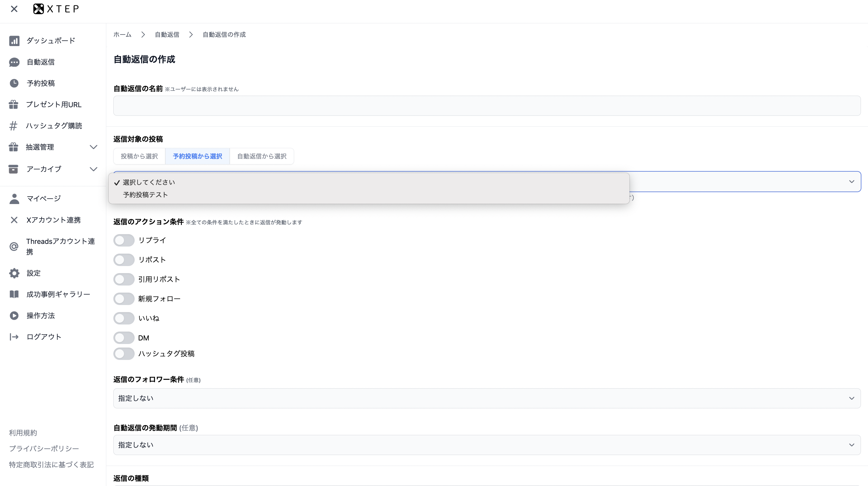プレゼント用URLのギフトアイコンを開く
Screen dimensions: 868x486
(14, 104)
